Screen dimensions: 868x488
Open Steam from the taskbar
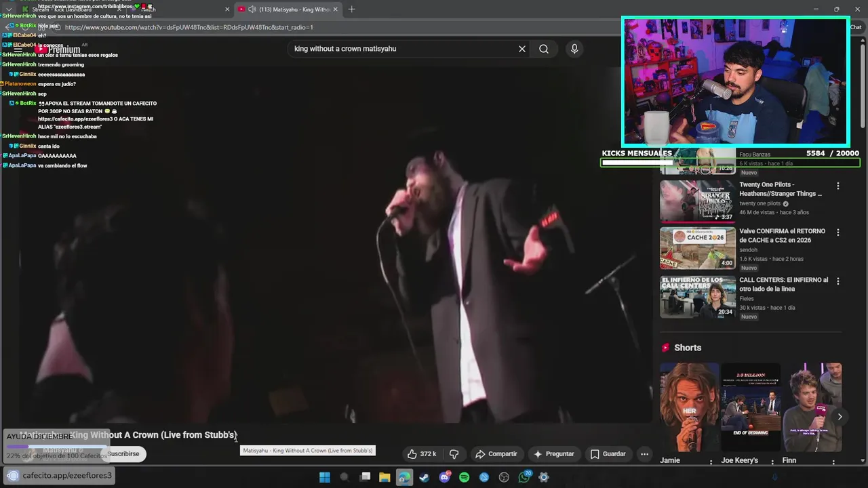pyautogui.click(x=424, y=477)
